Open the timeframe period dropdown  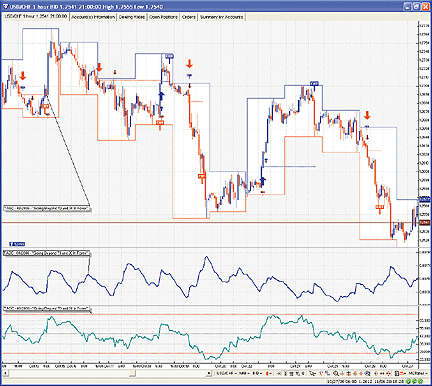(x=244, y=373)
